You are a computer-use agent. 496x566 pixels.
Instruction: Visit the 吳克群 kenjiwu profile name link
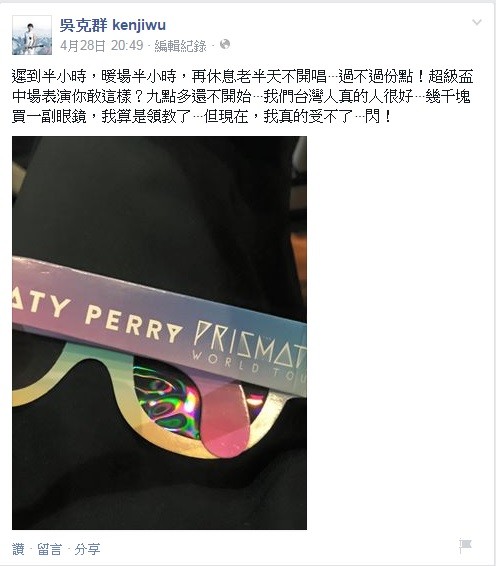point(113,25)
